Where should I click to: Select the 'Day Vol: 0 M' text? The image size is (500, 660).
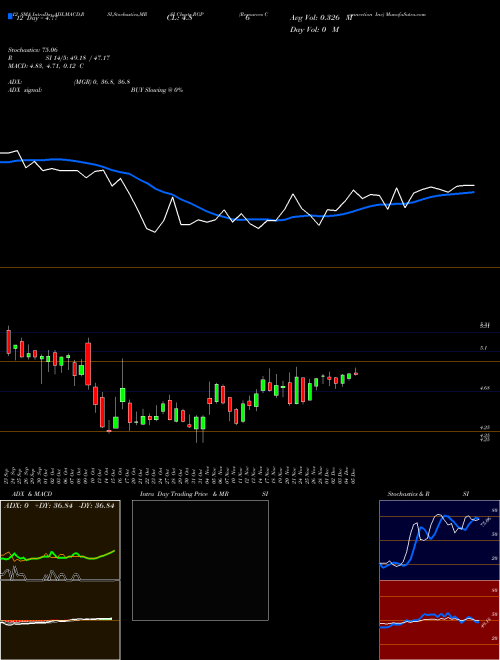pyautogui.click(x=314, y=30)
